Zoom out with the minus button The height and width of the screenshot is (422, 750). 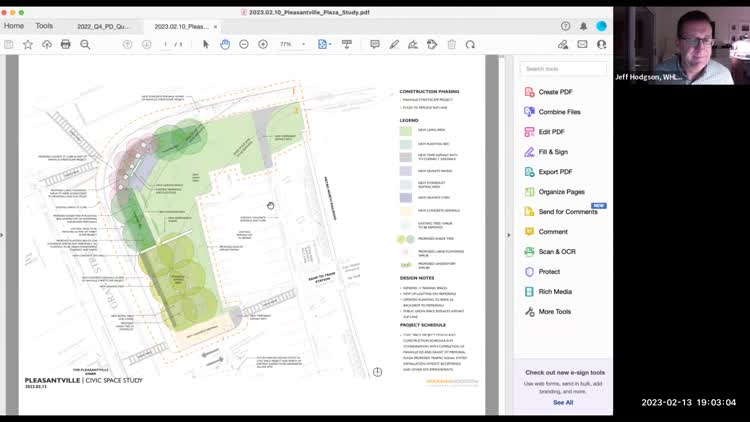coord(244,44)
